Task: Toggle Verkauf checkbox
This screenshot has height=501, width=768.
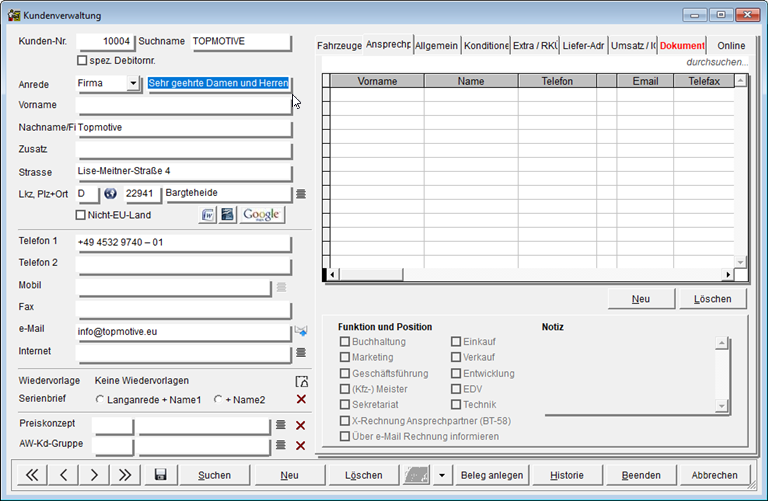Action: point(456,357)
